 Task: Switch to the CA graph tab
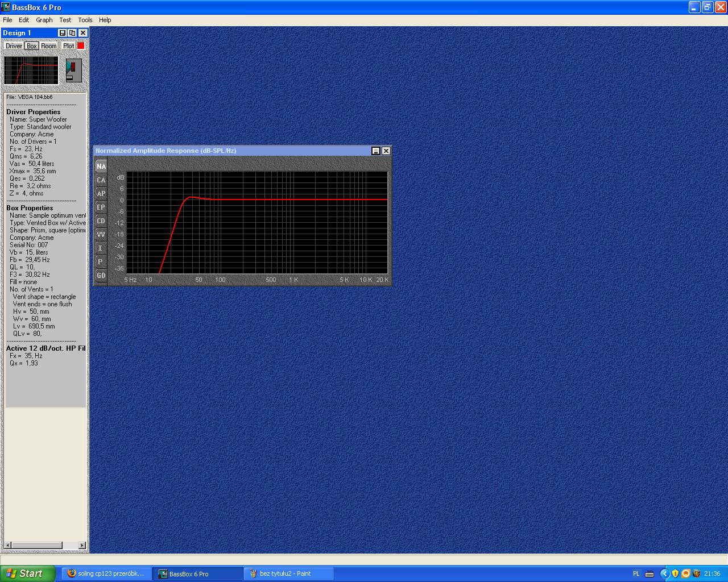[101, 180]
